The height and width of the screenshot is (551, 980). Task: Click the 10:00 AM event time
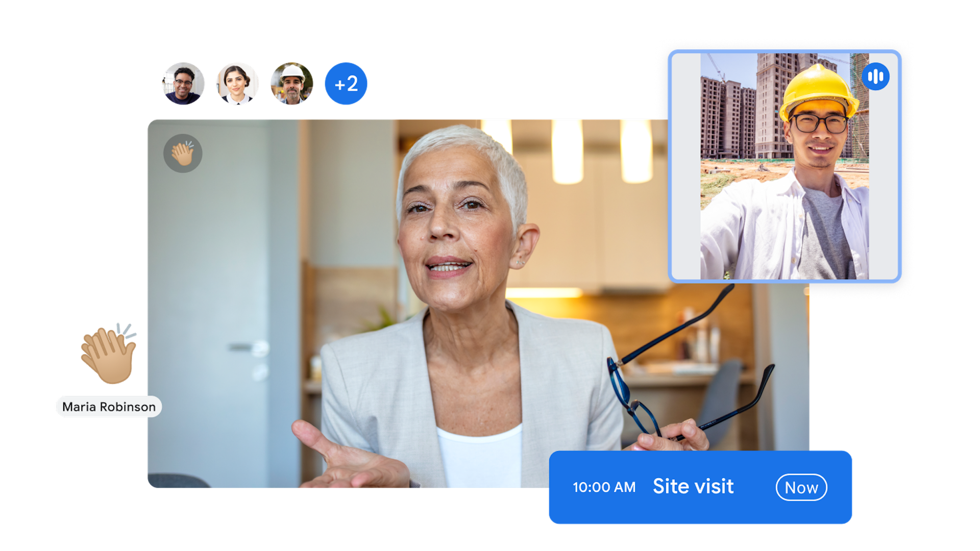click(x=604, y=487)
